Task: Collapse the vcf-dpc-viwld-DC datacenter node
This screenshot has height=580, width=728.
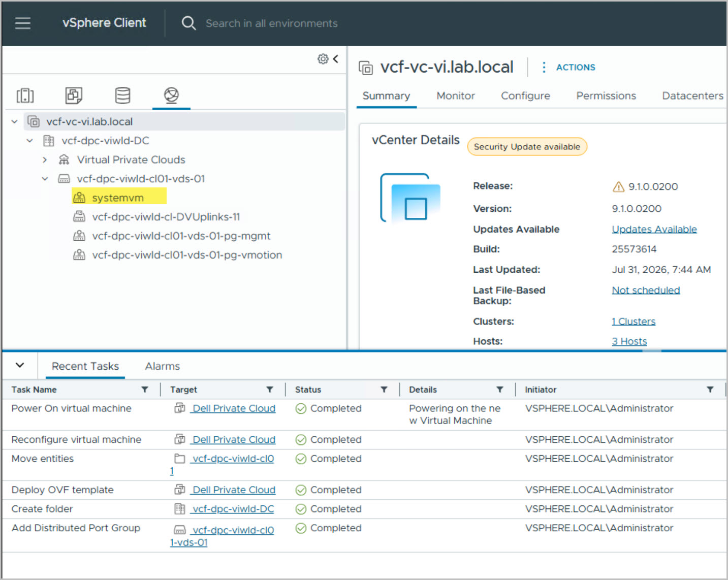Action: coord(30,141)
